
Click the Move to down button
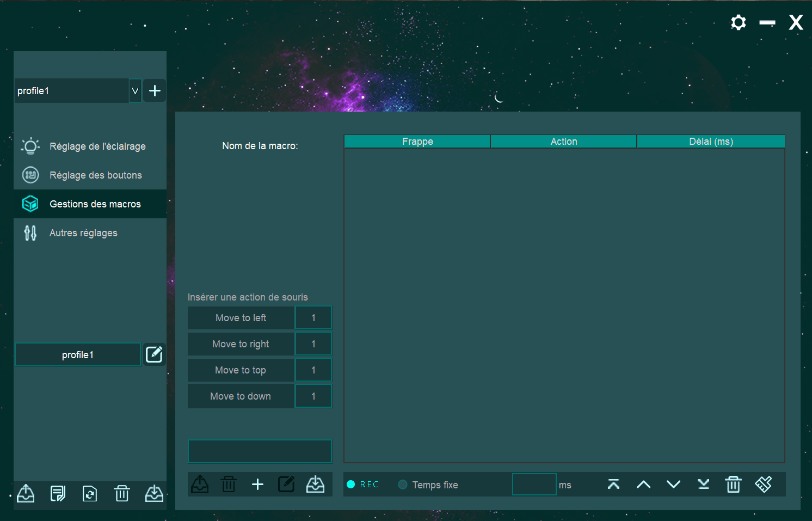click(241, 396)
